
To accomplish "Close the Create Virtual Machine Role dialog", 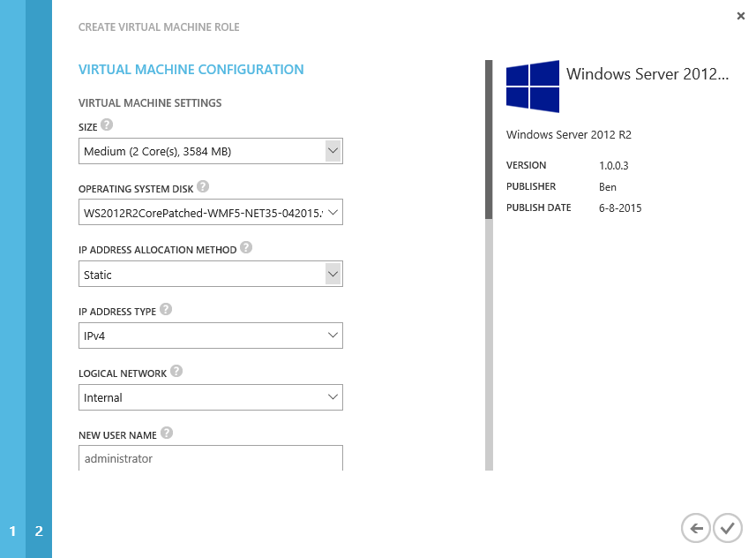I will tap(741, 16).
